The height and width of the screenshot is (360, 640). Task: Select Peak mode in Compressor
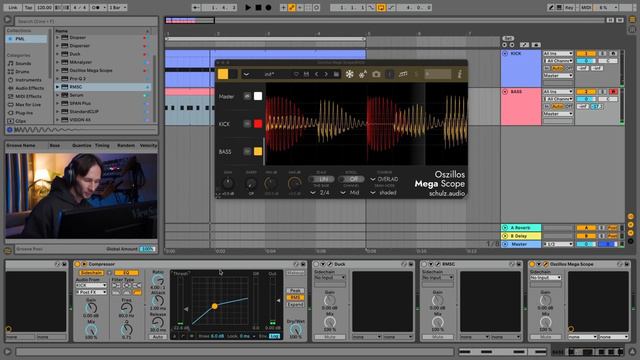294,291
